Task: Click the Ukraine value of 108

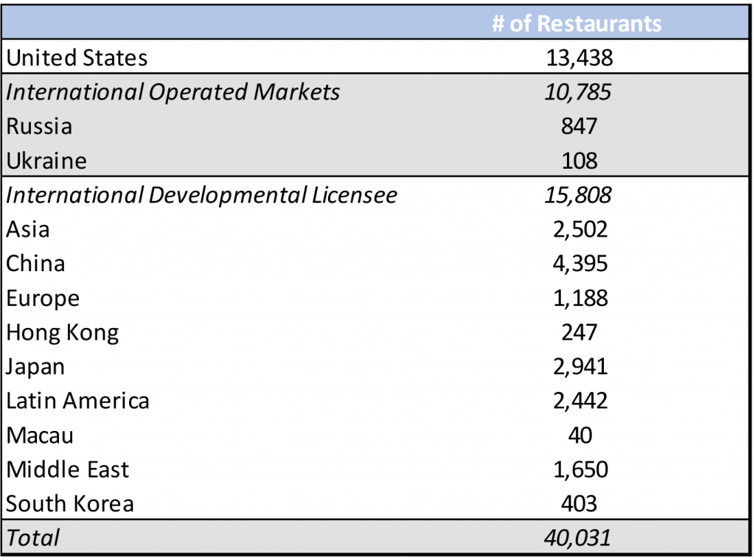Action: [580, 161]
